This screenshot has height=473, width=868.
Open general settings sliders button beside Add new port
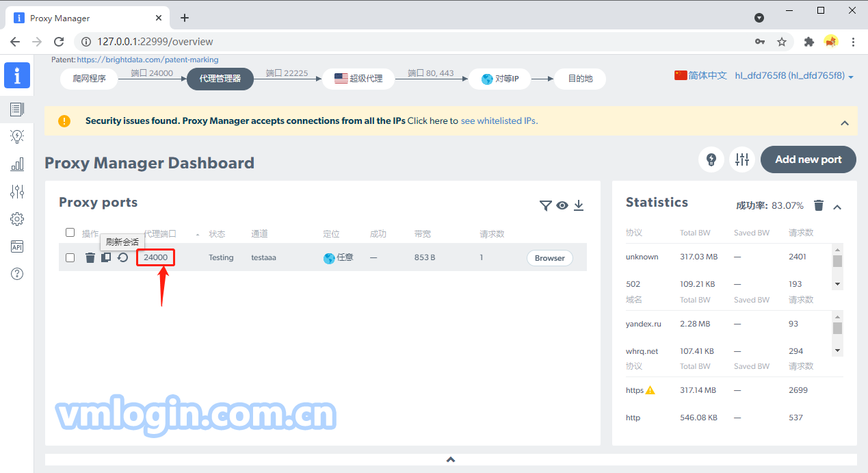coord(742,159)
